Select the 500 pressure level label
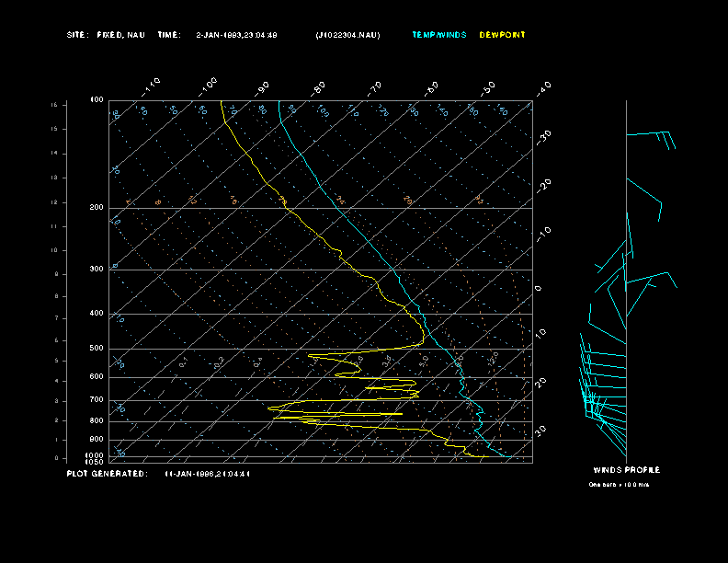This screenshot has width=728, height=563. (97, 349)
